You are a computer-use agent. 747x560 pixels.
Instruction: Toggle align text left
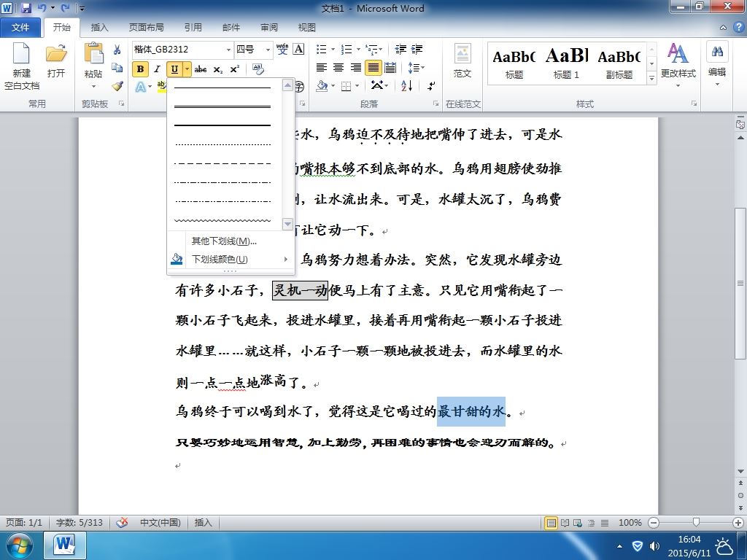(322, 68)
